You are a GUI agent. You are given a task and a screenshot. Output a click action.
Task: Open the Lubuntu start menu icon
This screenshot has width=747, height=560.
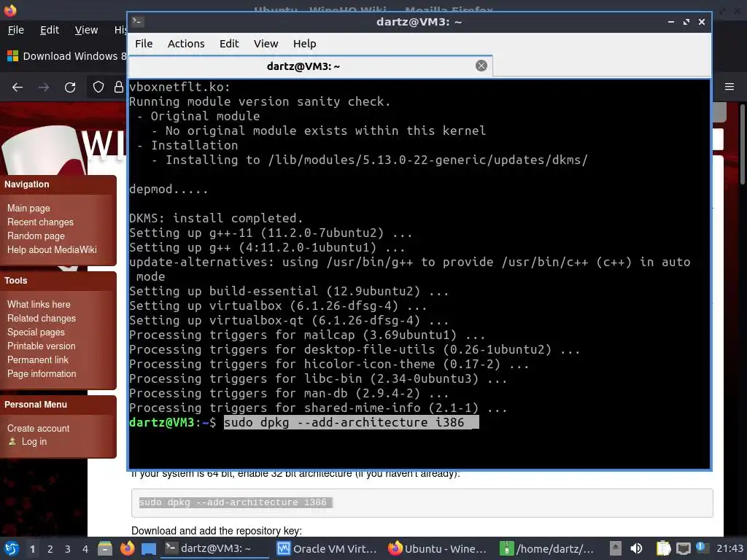click(x=12, y=548)
